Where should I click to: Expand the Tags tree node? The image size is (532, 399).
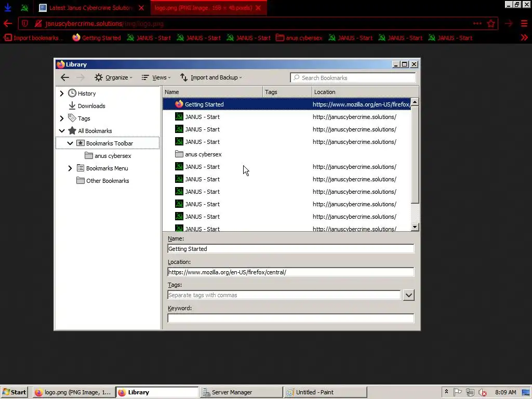click(x=62, y=118)
